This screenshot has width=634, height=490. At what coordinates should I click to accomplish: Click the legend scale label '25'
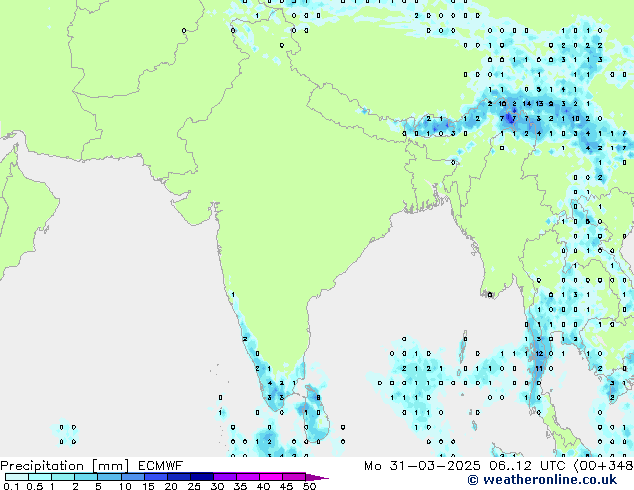194,486
